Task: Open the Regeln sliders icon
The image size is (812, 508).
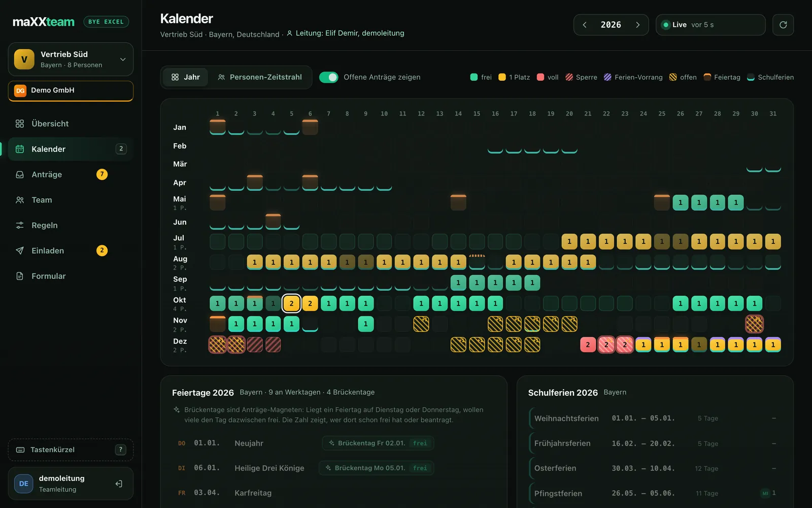Action: pos(20,225)
